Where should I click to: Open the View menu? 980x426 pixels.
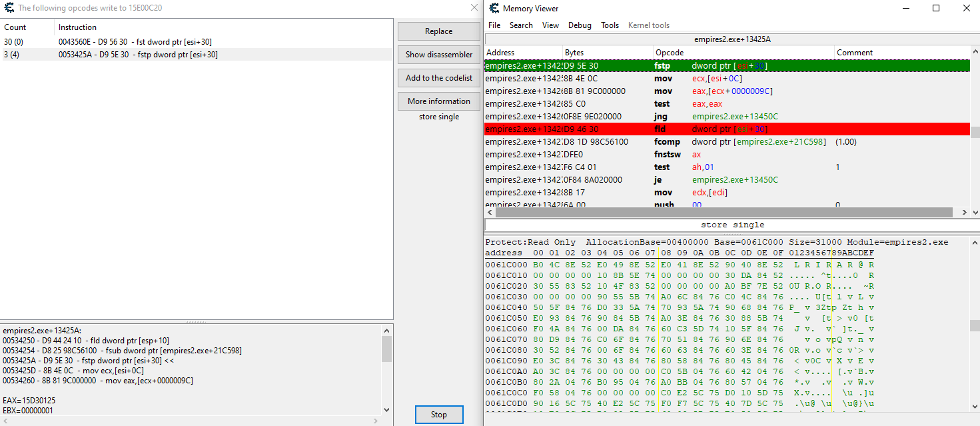point(550,25)
